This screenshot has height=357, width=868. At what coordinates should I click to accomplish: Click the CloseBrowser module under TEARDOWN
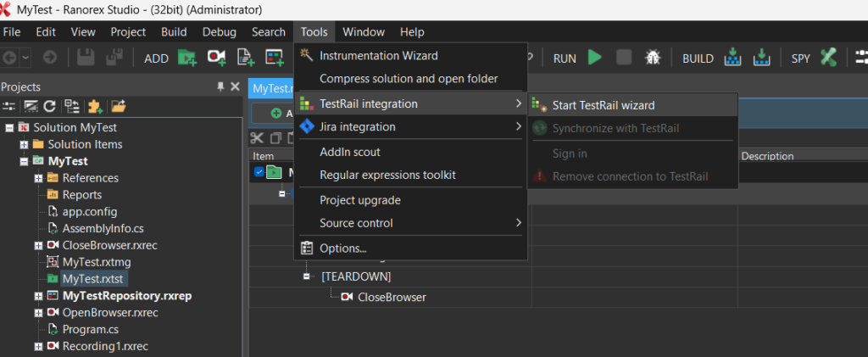point(392,297)
